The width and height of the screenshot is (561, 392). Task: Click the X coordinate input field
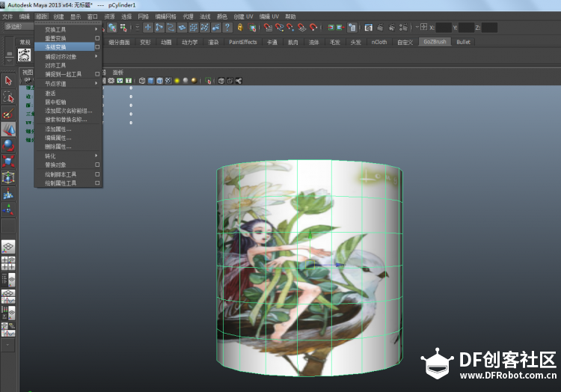[x=444, y=27]
